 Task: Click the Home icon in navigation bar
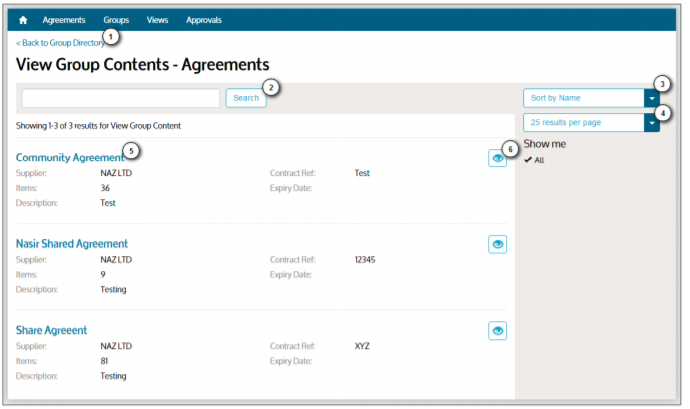tap(23, 20)
